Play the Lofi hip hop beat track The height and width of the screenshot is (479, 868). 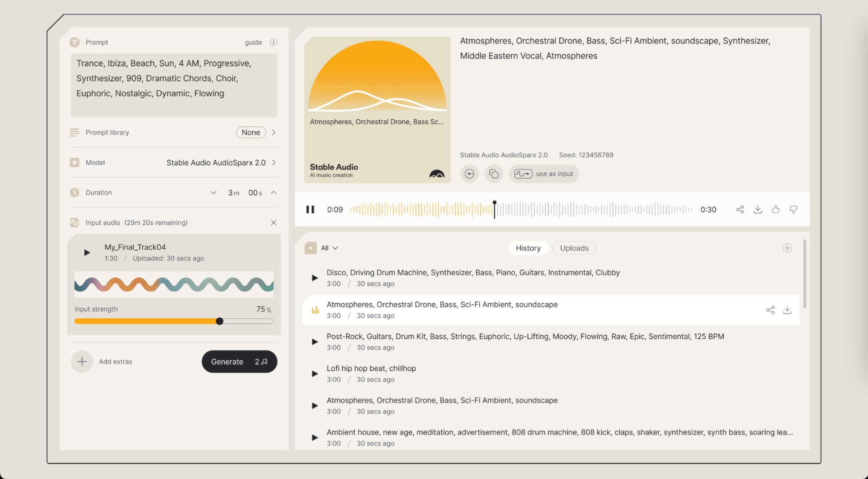(x=315, y=373)
